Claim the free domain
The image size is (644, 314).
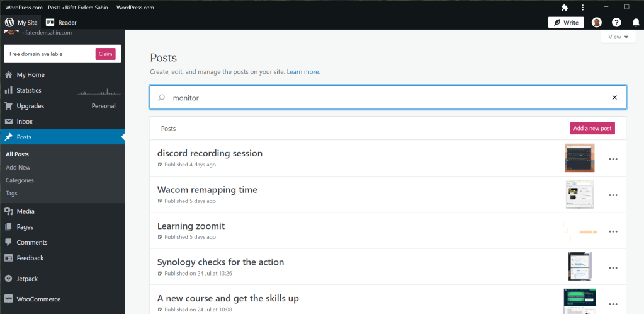pyautogui.click(x=106, y=54)
